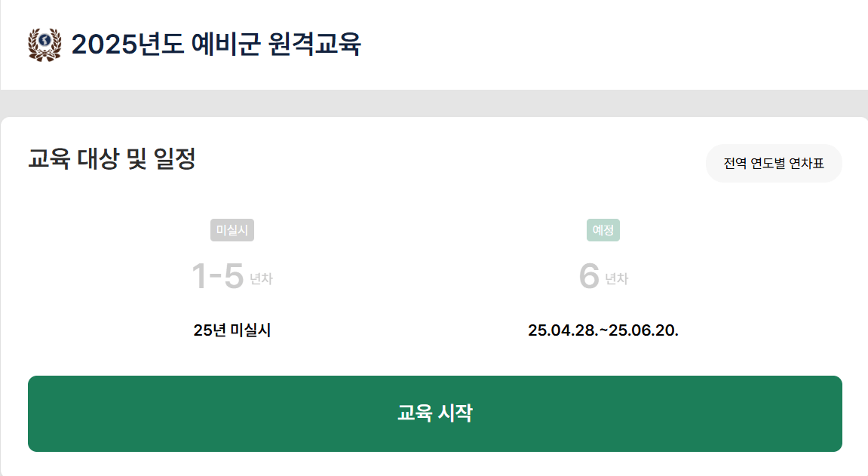The width and height of the screenshot is (868, 476).
Task: Toggle the 미실시 badge for years 1-5
Action: click(x=234, y=230)
